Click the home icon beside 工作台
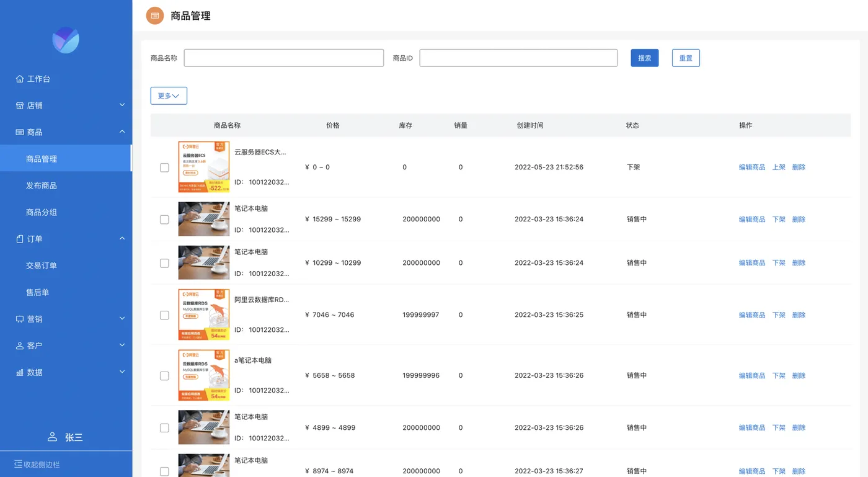 pyautogui.click(x=20, y=79)
